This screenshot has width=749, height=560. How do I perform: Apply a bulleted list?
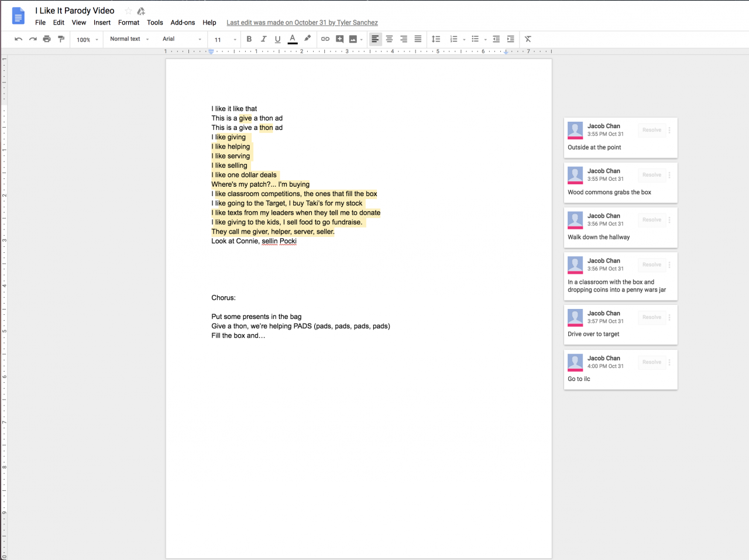pyautogui.click(x=475, y=39)
